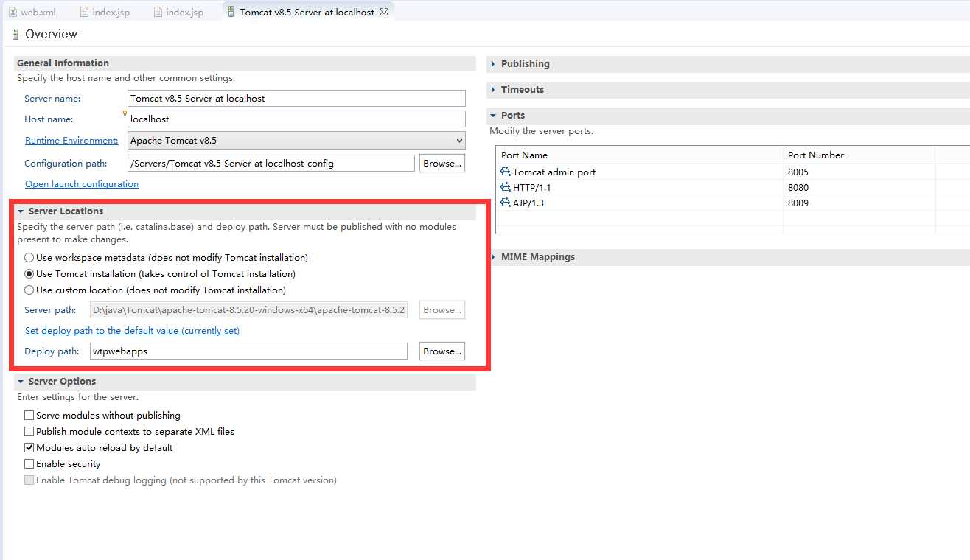The image size is (970, 560).
Task: Click the Host name content assist bulb
Action: coord(125,113)
